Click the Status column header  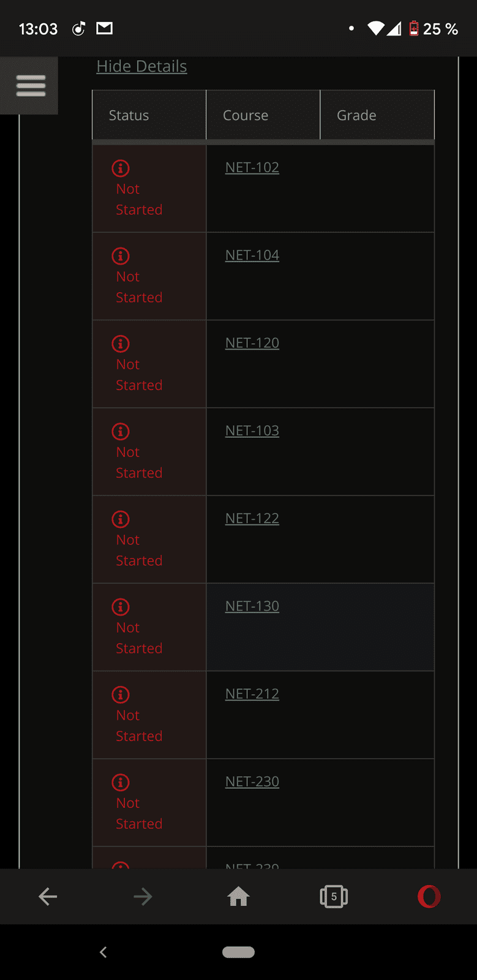(129, 115)
